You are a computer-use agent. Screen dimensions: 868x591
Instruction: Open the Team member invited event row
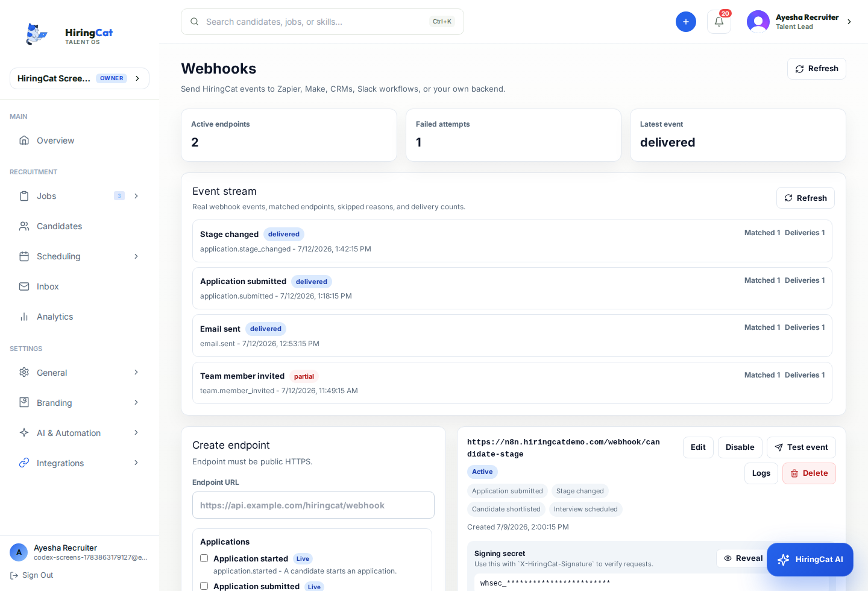point(512,383)
